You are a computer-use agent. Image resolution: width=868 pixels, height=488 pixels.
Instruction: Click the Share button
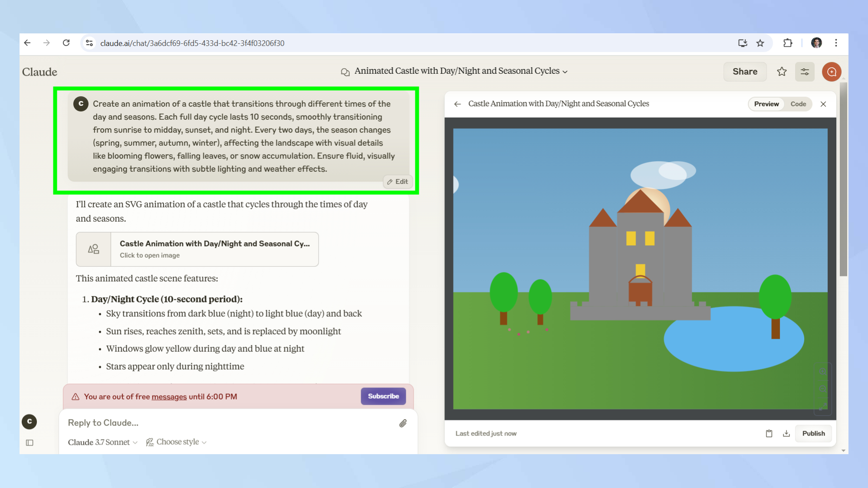(x=745, y=72)
